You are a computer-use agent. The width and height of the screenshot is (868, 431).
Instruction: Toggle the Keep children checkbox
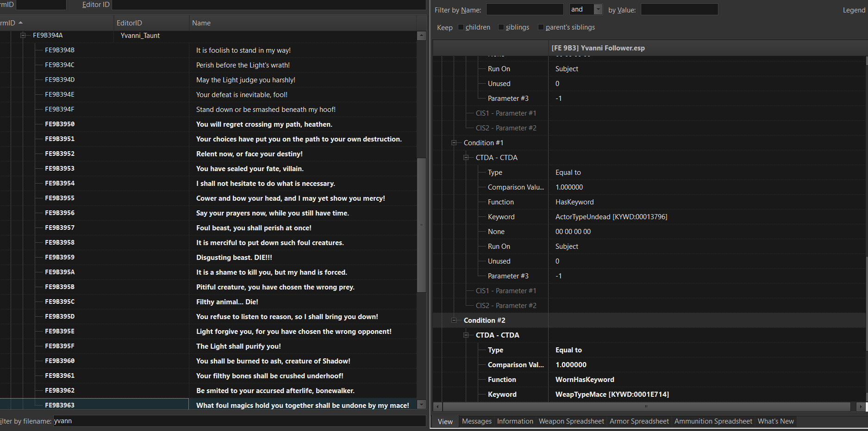(461, 27)
